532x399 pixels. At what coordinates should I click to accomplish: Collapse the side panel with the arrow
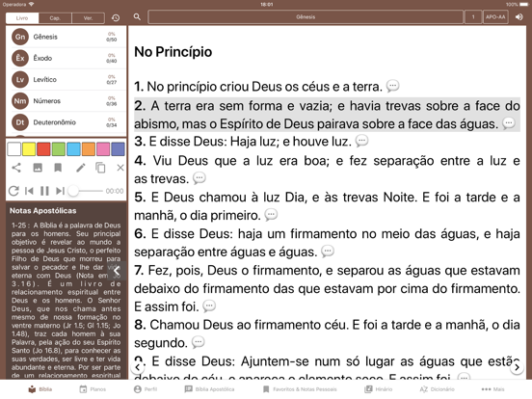117,271
